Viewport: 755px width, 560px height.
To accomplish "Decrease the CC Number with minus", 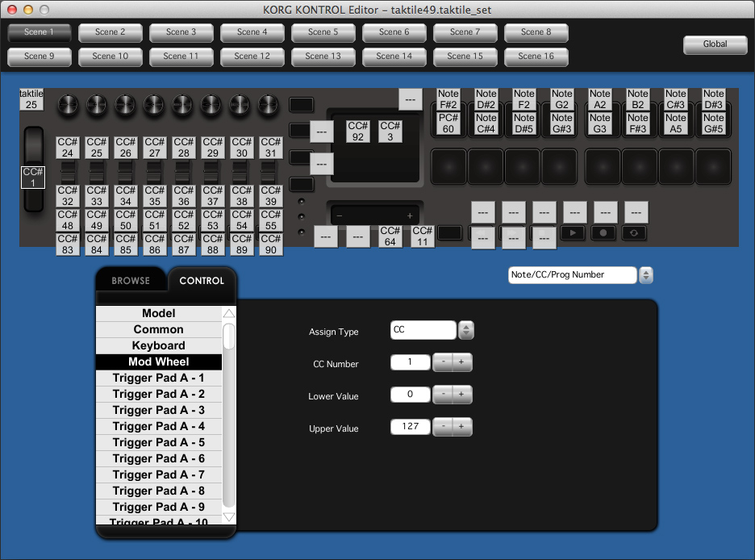I will tap(443, 362).
